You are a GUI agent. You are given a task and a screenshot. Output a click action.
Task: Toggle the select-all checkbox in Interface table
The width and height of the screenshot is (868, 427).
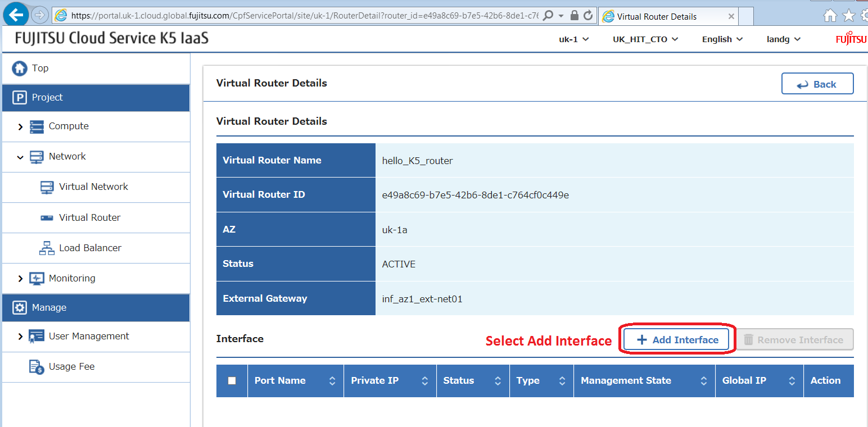[232, 381]
